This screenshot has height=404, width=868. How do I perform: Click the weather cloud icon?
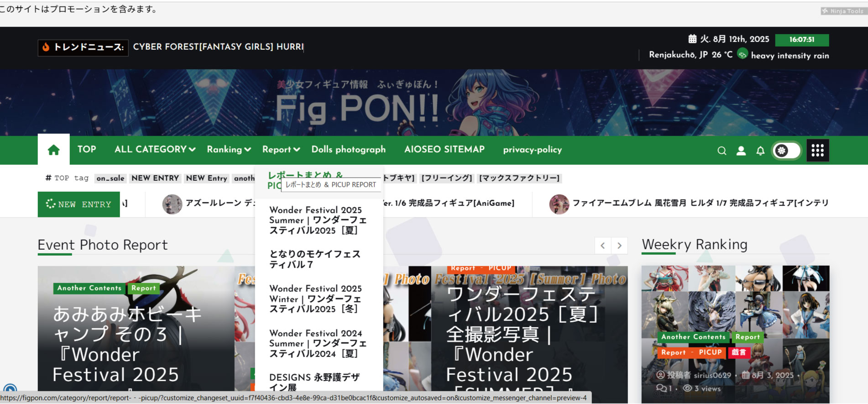pyautogui.click(x=743, y=55)
